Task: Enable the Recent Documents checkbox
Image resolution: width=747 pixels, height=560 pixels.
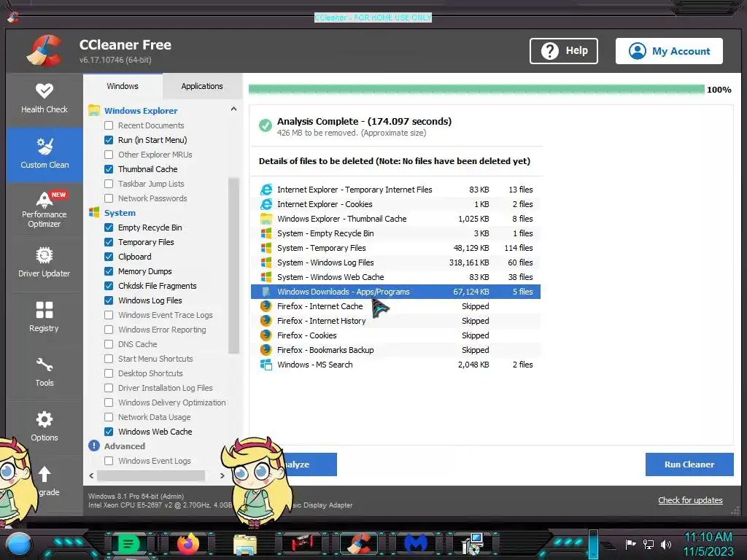Action: [109, 125]
